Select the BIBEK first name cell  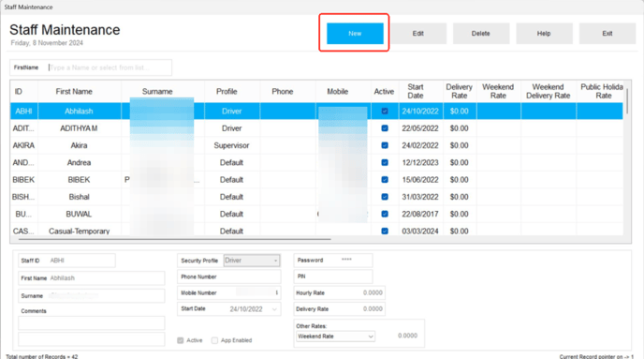[x=80, y=180]
